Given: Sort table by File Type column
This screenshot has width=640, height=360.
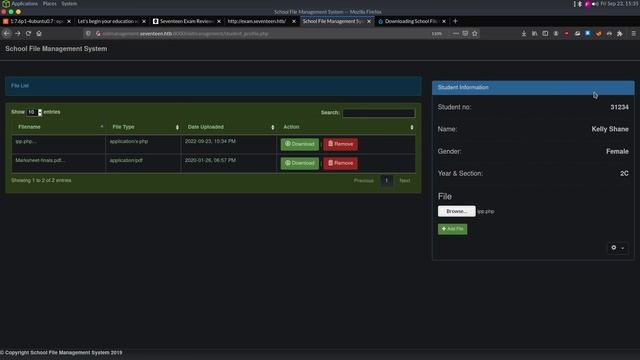Looking at the screenshot, I should coord(143,127).
